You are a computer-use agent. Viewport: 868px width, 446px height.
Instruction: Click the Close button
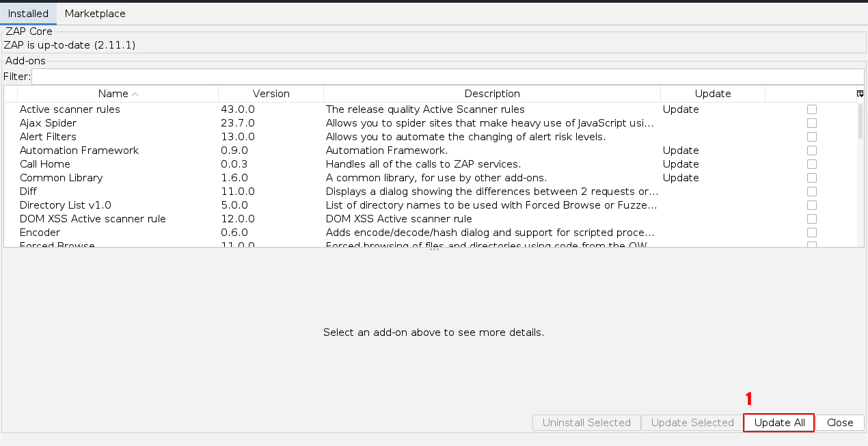pyautogui.click(x=840, y=423)
